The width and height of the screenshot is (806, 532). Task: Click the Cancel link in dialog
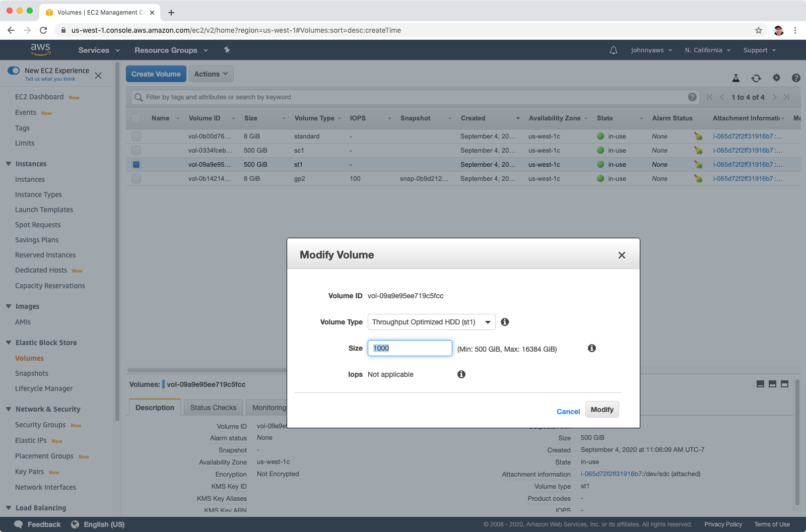(x=568, y=412)
